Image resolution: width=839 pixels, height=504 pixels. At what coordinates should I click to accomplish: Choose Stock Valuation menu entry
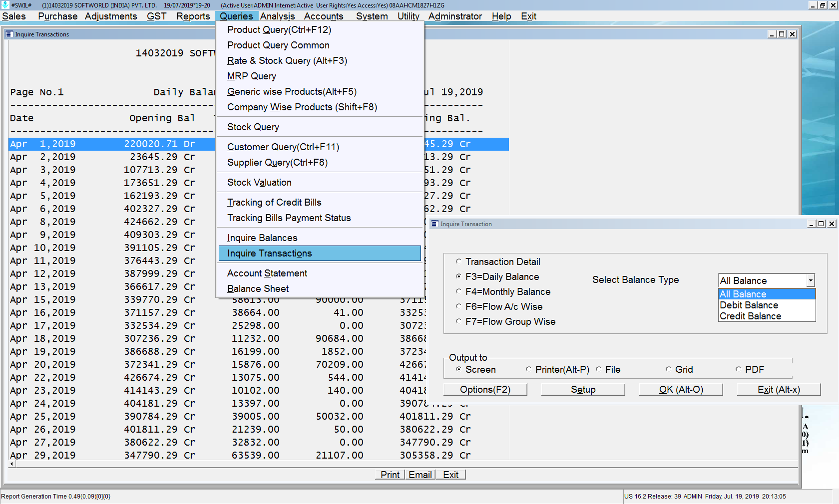pos(320,183)
